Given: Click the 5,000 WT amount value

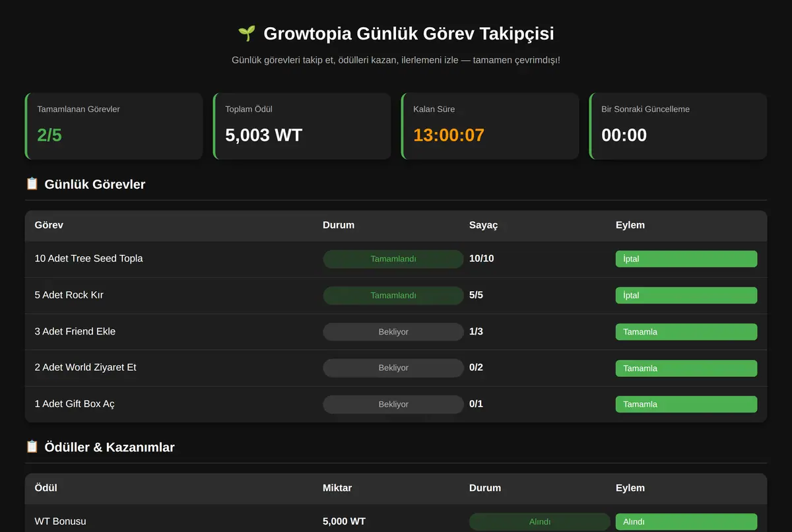Looking at the screenshot, I should coord(344,521).
